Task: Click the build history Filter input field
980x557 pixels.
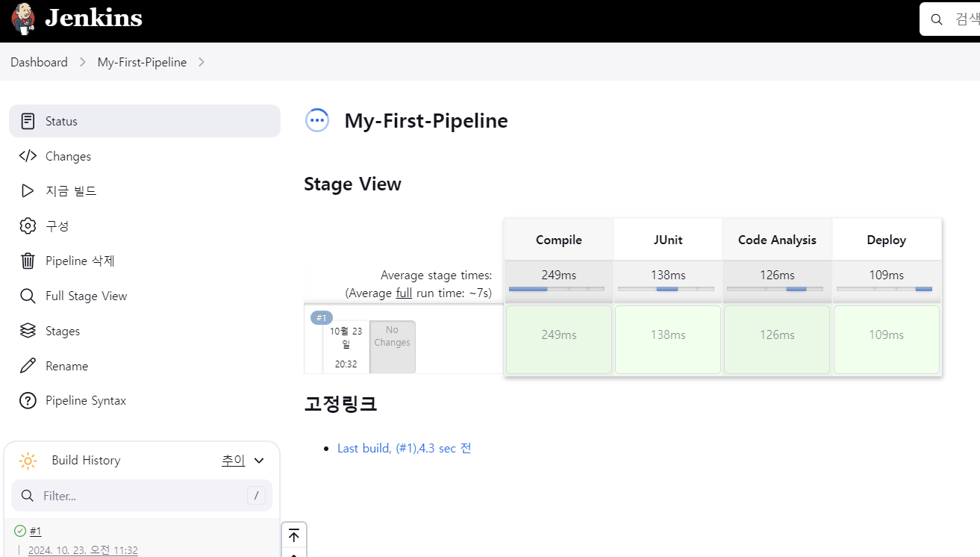Action: 142,495
